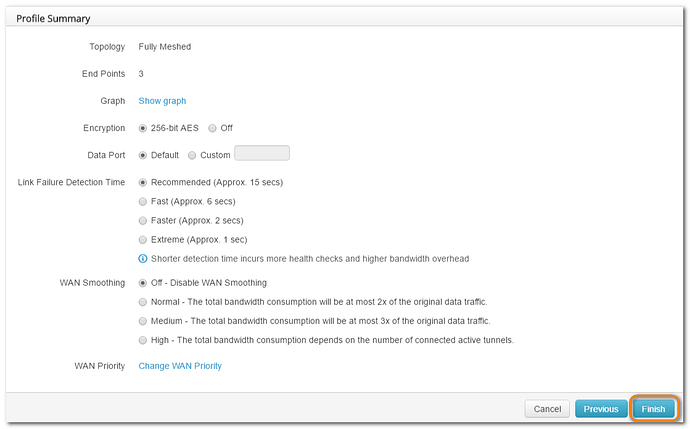Click Finish to complete the profile
Screen dimensions: 690x429
[653, 409]
